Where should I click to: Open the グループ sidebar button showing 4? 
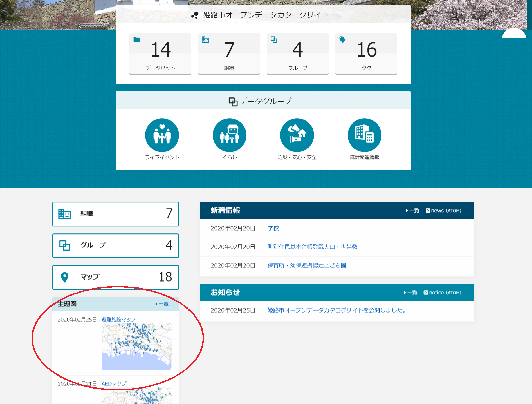pyautogui.click(x=115, y=245)
